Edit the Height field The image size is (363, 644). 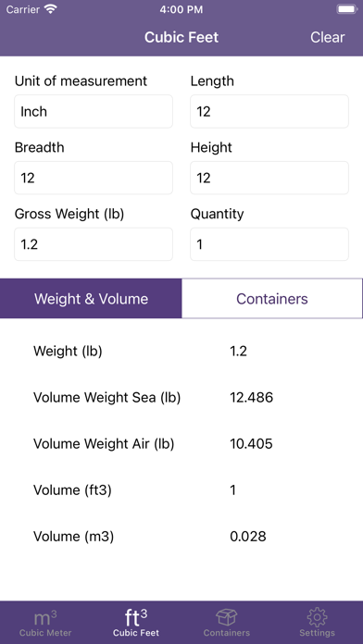269,178
